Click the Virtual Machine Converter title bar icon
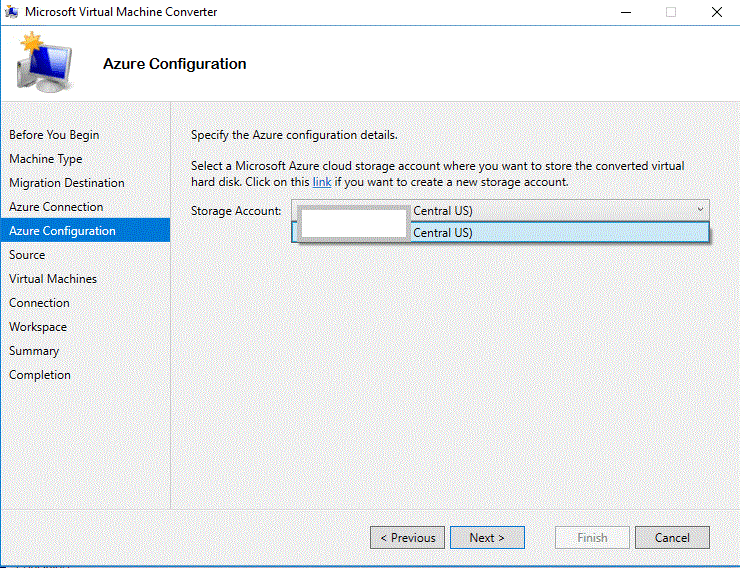Screen dimensions: 740x568 point(11,11)
